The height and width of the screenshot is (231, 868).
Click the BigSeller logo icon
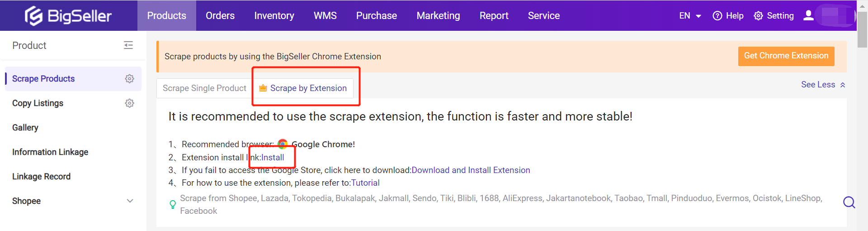33,16
